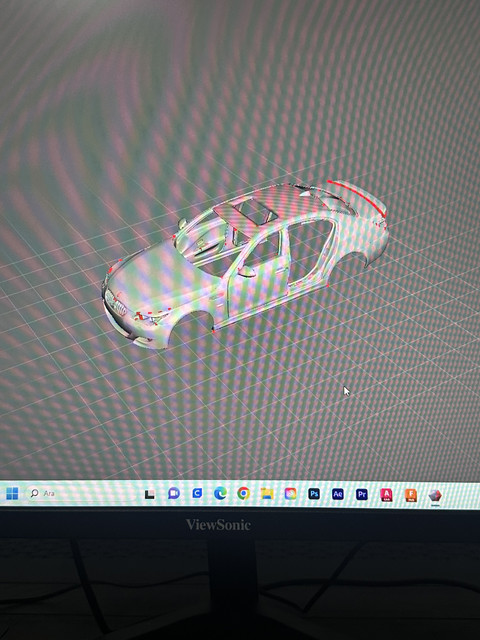Image resolution: width=480 pixels, height=640 pixels.
Task: Click the Ara search box
Action: [x=80, y=493]
